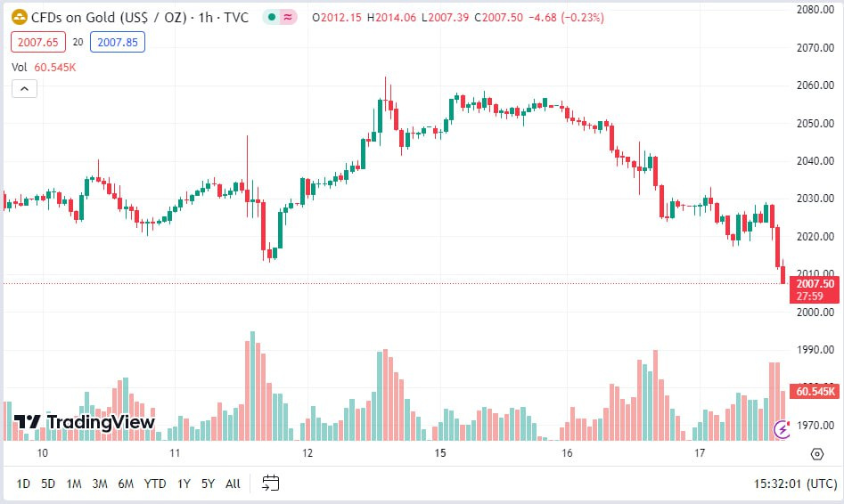
Task: Collapse the indicator legend with the chevron
Action: (24, 88)
